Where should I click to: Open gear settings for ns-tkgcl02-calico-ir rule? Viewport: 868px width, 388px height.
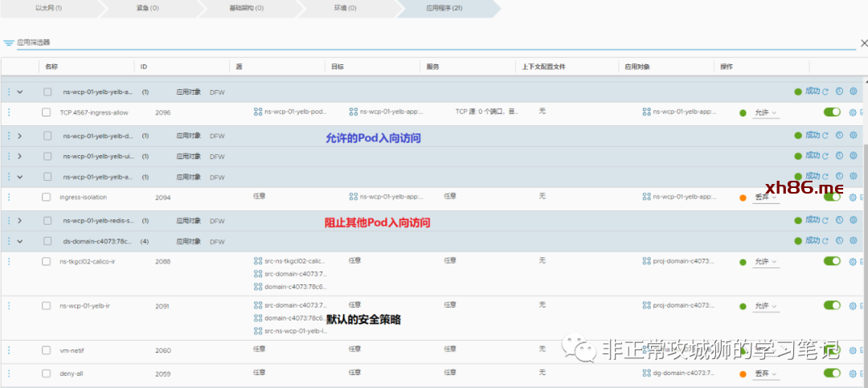(854, 261)
